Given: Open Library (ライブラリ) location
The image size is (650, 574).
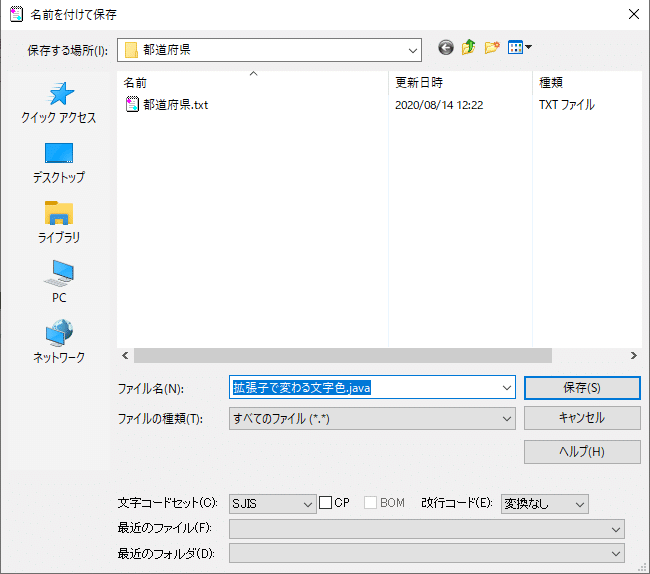Looking at the screenshot, I should [x=58, y=223].
